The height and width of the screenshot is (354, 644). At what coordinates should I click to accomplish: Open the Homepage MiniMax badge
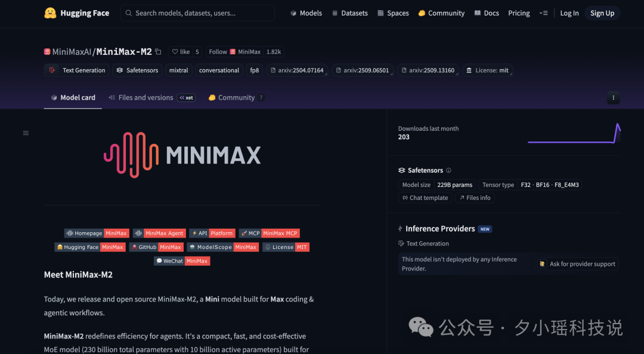97,233
